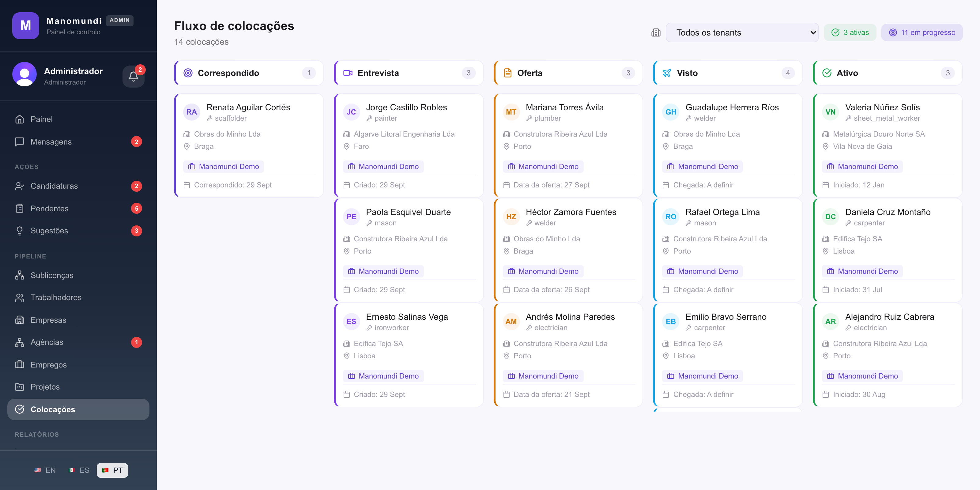Open Candidaturas in the sidebar

pyautogui.click(x=78, y=186)
